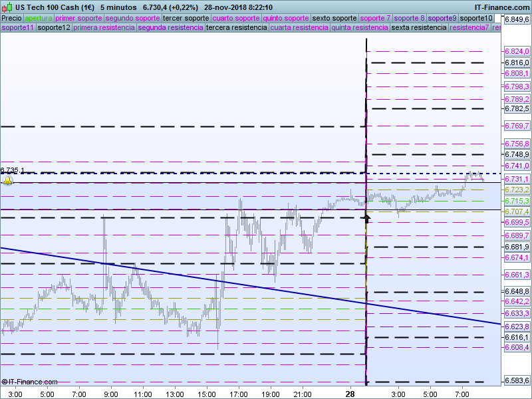Click the 28 date label on time axis
The image size is (532, 399).
(x=350, y=394)
